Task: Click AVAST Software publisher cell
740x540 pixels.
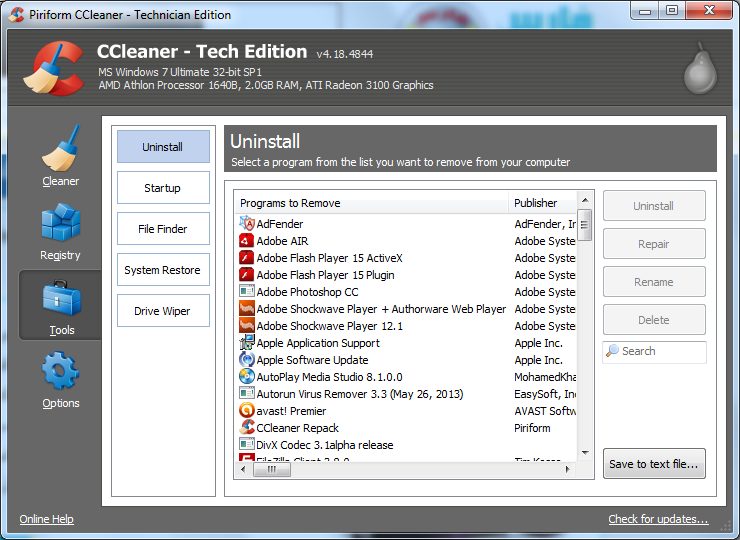Action: pos(545,411)
